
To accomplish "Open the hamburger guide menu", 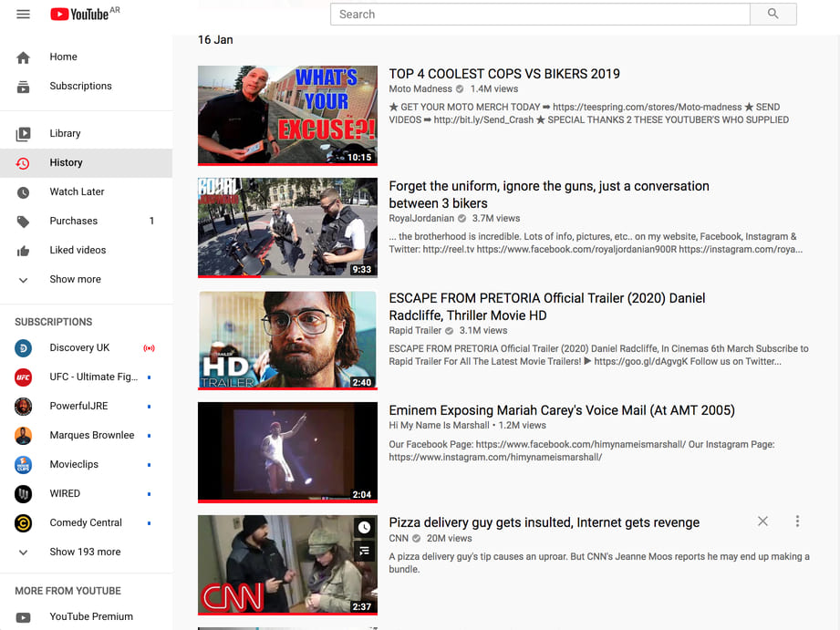I will click(23, 14).
